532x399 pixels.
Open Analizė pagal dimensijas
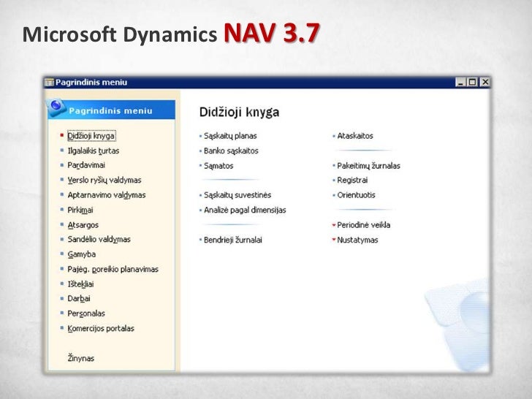click(x=245, y=210)
